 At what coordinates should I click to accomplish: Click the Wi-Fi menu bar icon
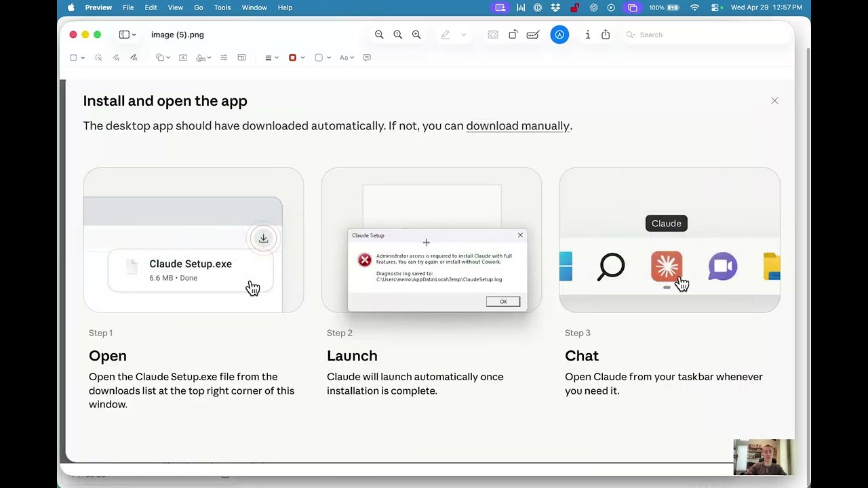click(694, 7)
